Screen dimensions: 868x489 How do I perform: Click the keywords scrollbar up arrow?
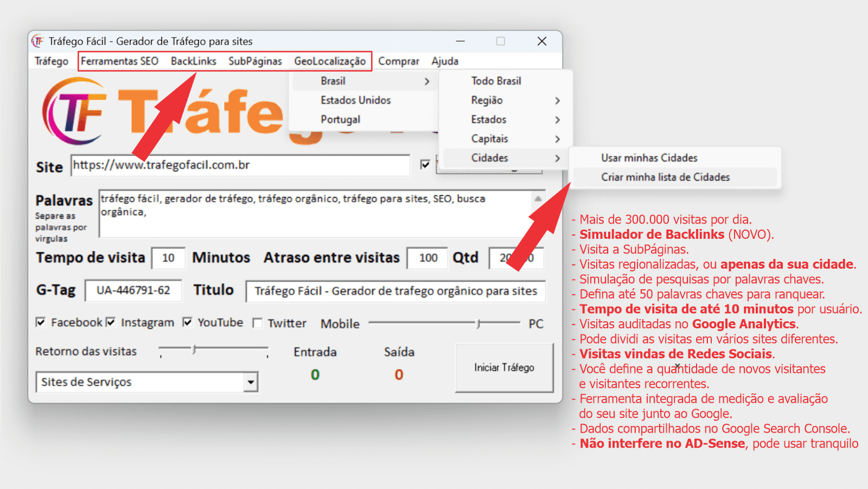tap(538, 199)
